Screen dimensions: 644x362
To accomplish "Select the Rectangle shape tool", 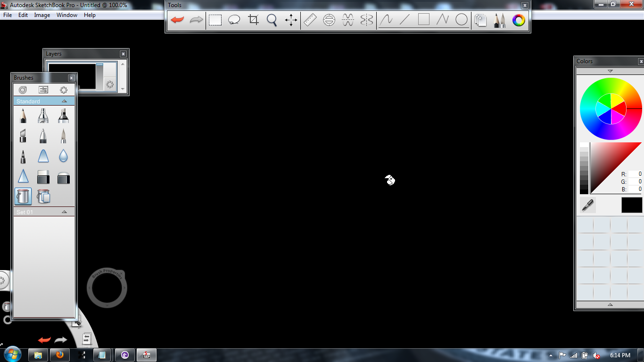I will point(424,20).
